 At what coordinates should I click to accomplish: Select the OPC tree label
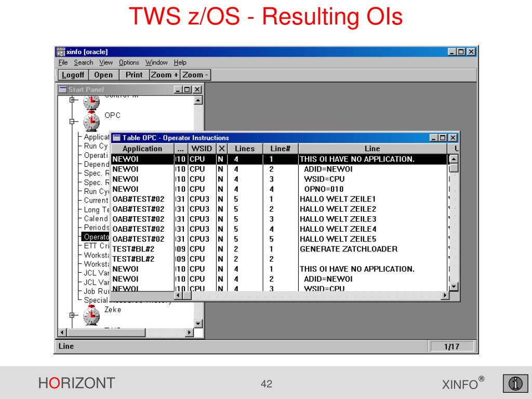[x=112, y=115]
